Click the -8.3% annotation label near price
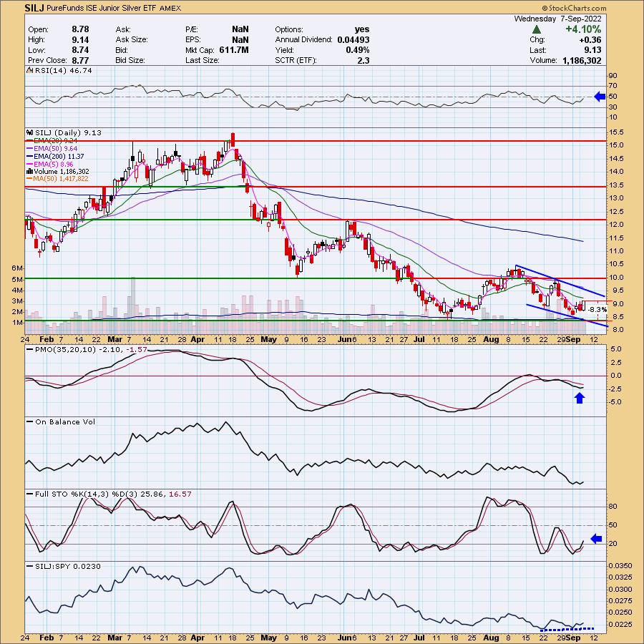 tap(597, 309)
